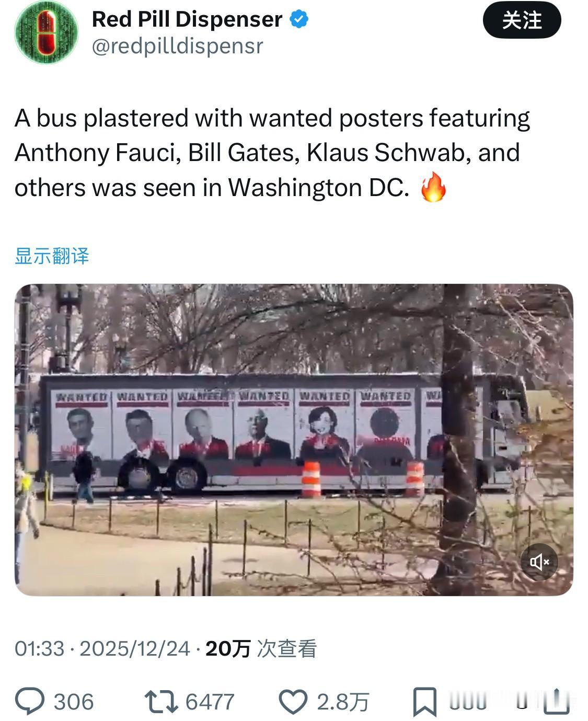Image resolution: width=588 pixels, height=721 pixels.
Task: Click the fire emoji in the tweet
Action: click(x=434, y=187)
